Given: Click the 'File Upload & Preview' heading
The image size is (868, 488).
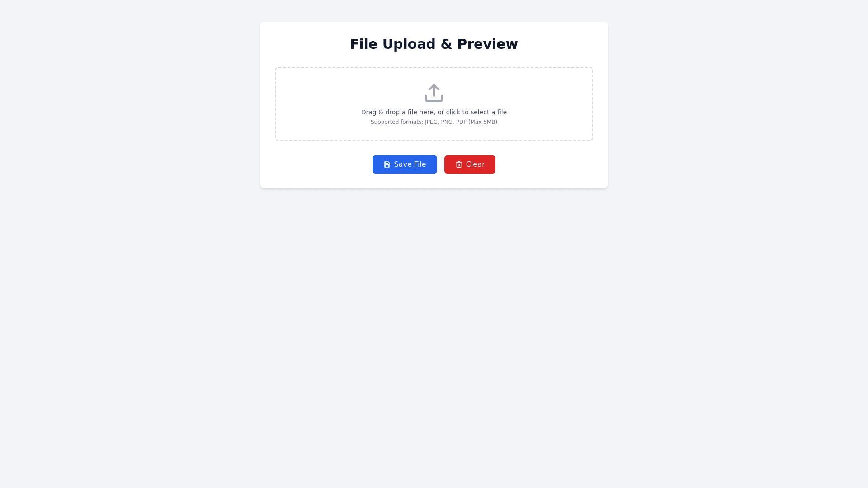Looking at the screenshot, I should (x=434, y=44).
